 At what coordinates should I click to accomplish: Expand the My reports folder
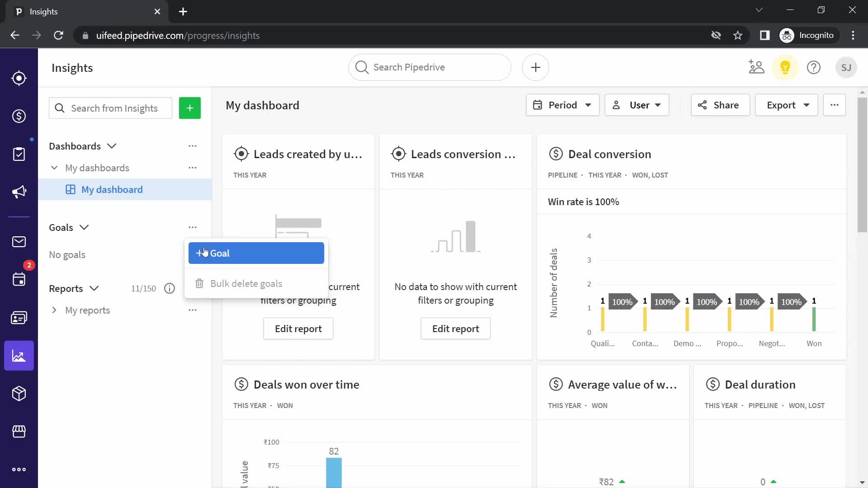click(54, 310)
